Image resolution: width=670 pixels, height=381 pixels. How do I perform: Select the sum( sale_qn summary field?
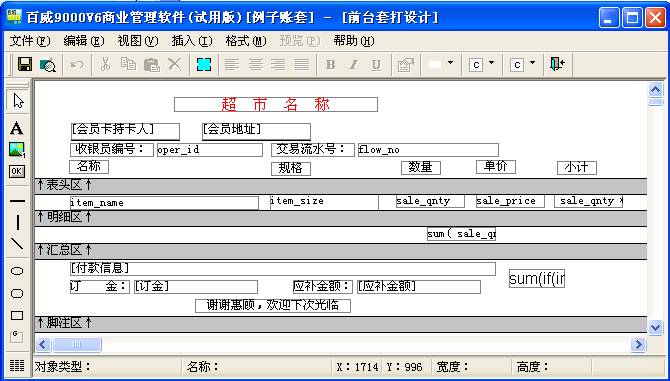click(461, 234)
